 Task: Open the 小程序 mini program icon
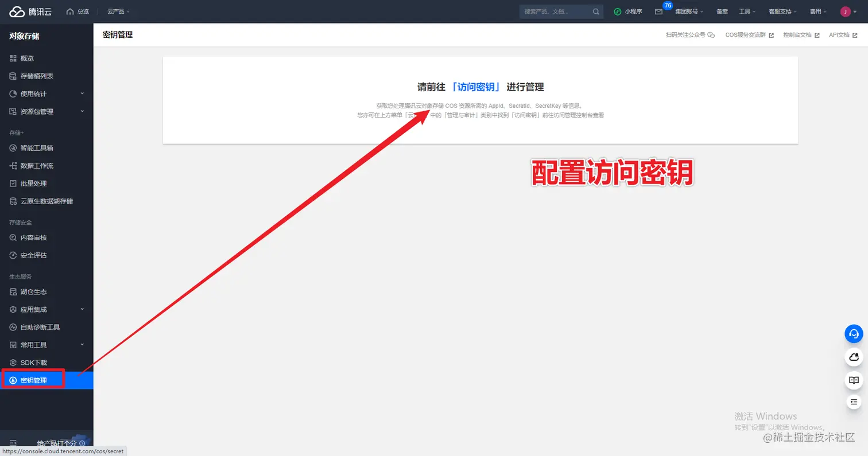pyautogui.click(x=618, y=11)
